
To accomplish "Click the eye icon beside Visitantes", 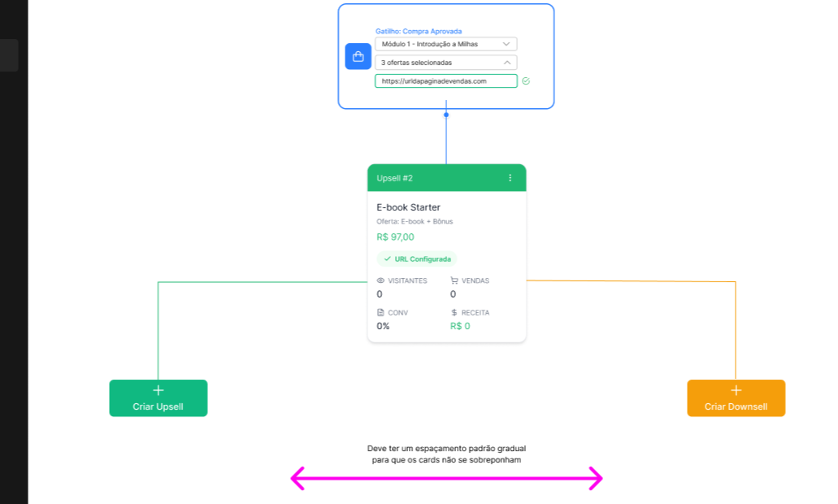I will click(x=380, y=280).
